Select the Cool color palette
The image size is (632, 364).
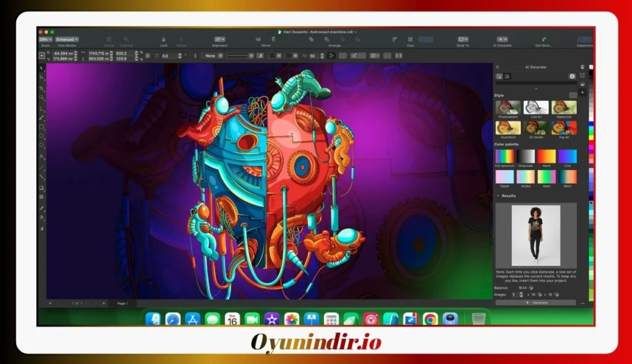[x=568, y=156]
